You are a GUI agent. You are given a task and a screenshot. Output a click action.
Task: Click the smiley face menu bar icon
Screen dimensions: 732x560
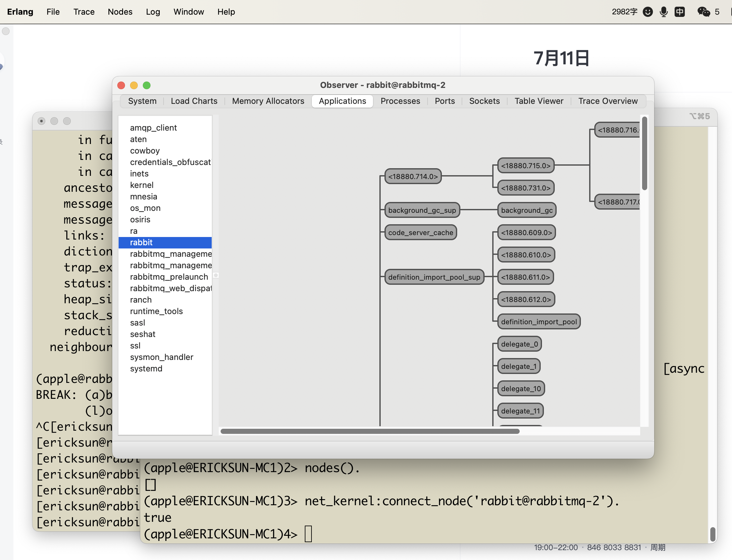click(648, 12)
